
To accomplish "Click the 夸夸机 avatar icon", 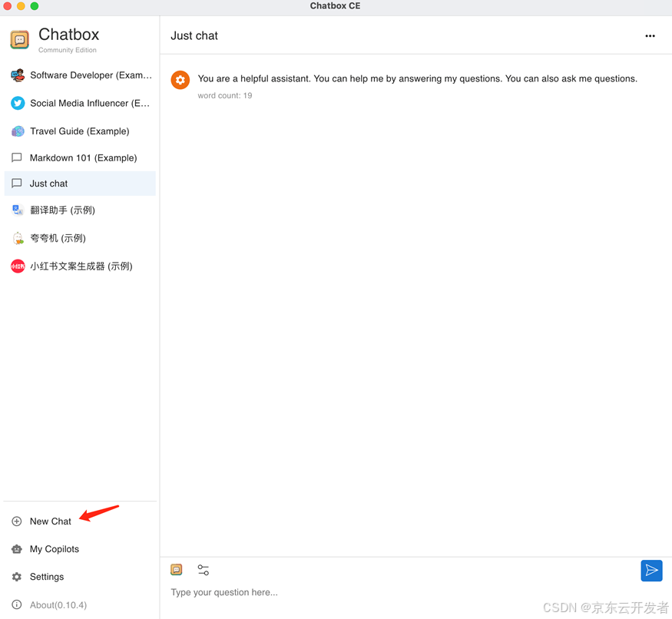I will click(x=18, y=238).
